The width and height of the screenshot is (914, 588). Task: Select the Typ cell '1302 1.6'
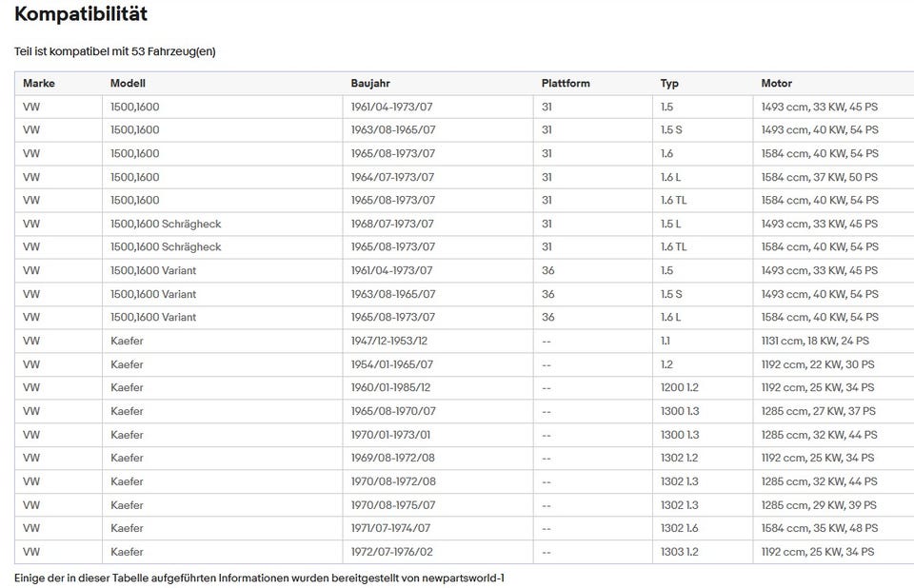[x=679, y=528]
